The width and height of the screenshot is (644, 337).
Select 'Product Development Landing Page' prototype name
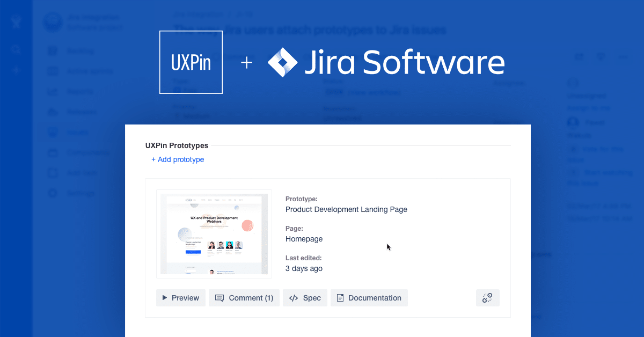click(x=346, y=209)
